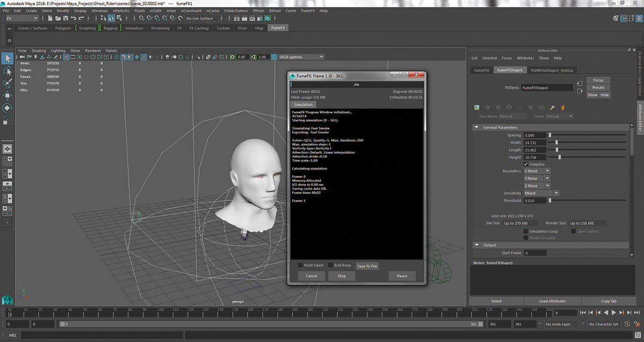Click the Start Frame input field

tap(535, 252)
